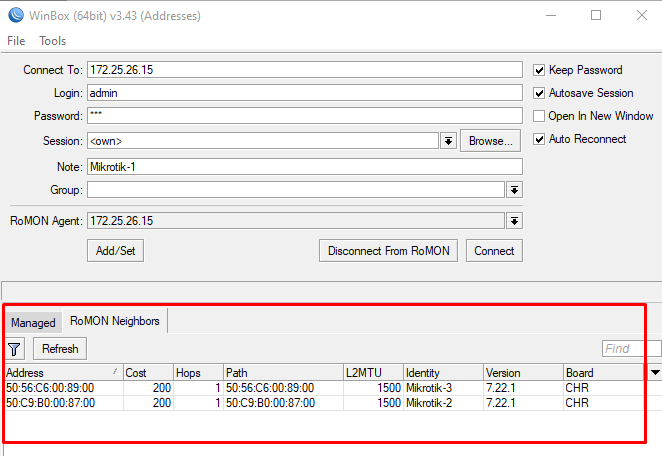The height and width of the screenshot is (456, 662).
Task: Open the column chooser arrow beside Board
Action: (655, 372)
